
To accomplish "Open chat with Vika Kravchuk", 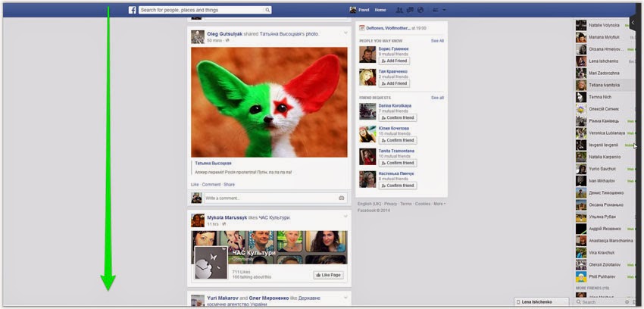I will 604,253.
